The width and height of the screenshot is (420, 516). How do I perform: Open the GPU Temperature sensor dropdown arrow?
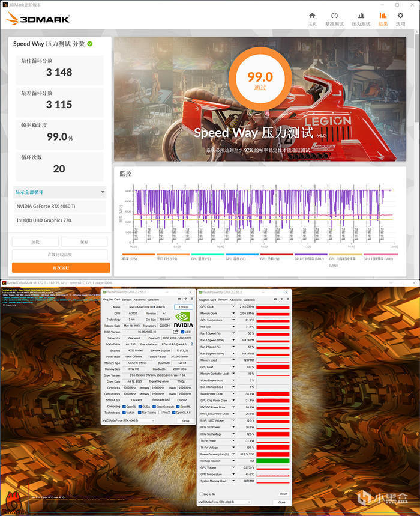point(233,320)
